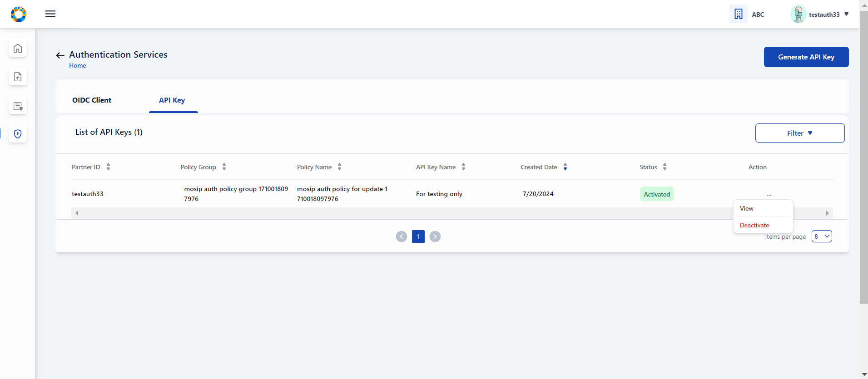Viewport: 868px width, 379px height.
Task: Sort by Partner ID column
Action: tap(108, 167)
